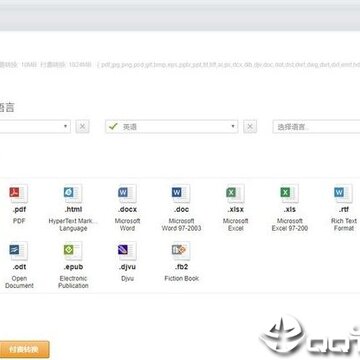Select the .odt Open Document icon
Viewport: 360px width, 360px height.
(x=19, y=251)
